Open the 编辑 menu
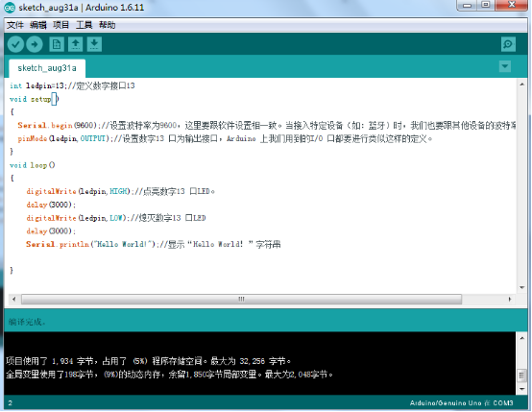The height and width of the screenshot is (412, 532). [x=38, y=25]
